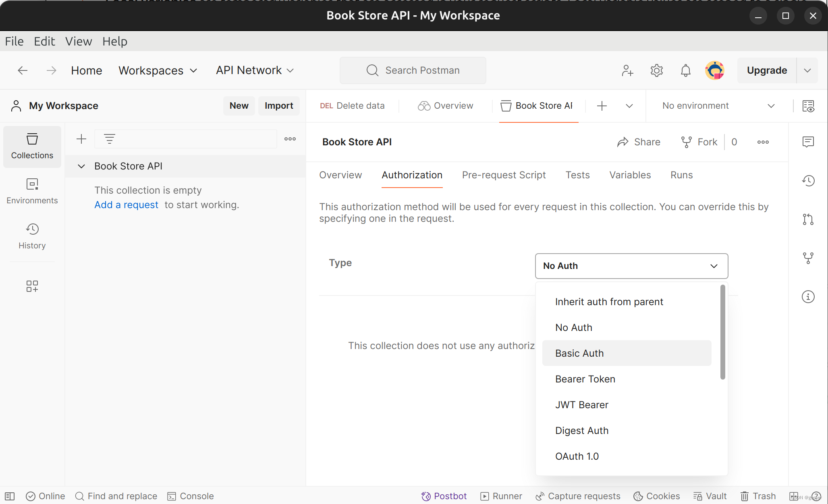Open the invite collaborators icon
828x504 pixels.
[x=627, y=70]
